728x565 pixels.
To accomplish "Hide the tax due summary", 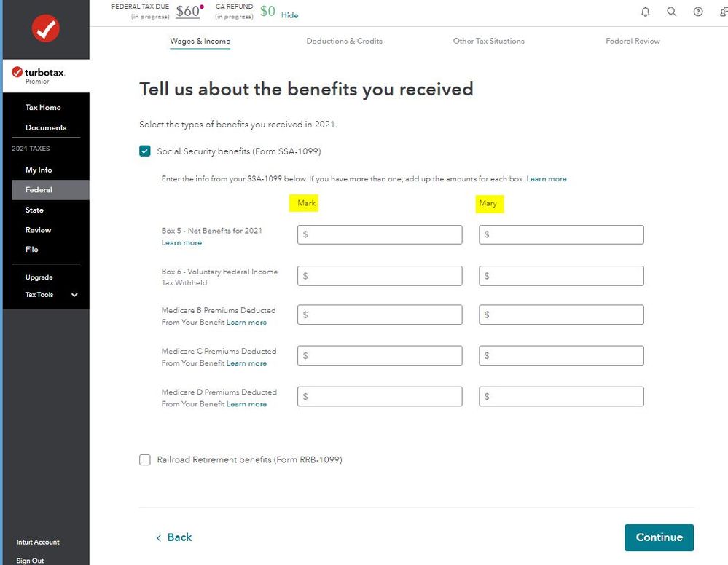I will click(x=290, y=15).
